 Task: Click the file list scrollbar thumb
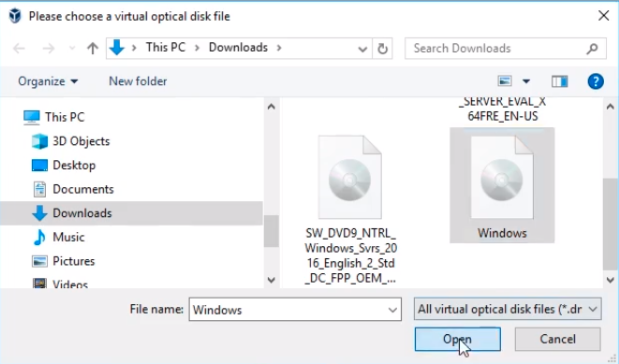[x=610, y=224]
